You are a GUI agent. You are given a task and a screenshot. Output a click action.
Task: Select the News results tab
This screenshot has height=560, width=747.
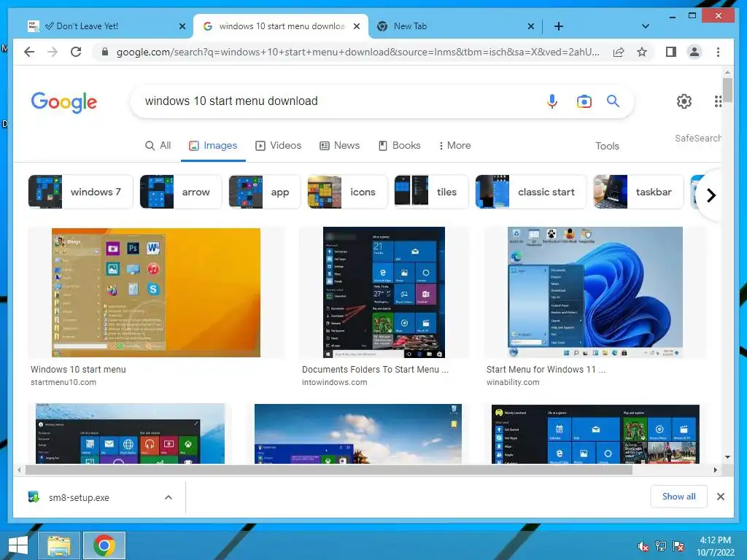pos(340,145)
